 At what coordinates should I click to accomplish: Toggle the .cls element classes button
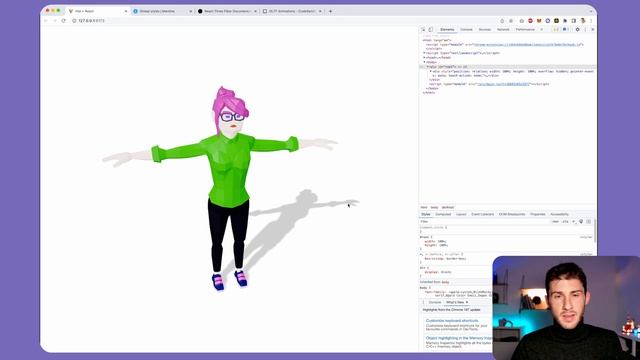coord(565,222)
